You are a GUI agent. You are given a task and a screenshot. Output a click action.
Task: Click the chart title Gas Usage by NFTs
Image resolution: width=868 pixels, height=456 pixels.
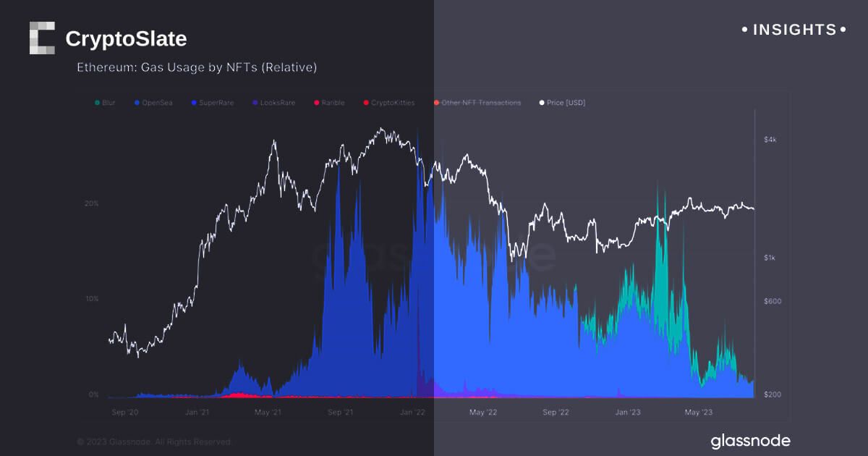(x=197, y=67)
